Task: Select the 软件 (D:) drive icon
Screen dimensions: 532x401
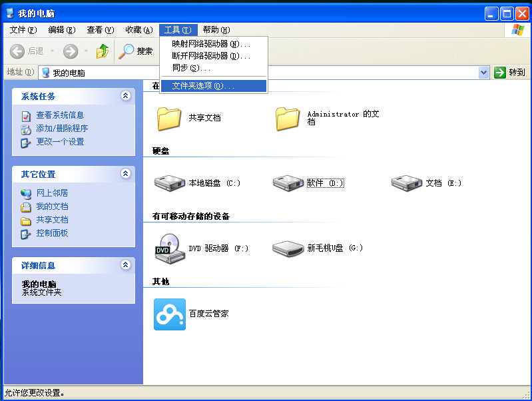Action: [288, 183]
